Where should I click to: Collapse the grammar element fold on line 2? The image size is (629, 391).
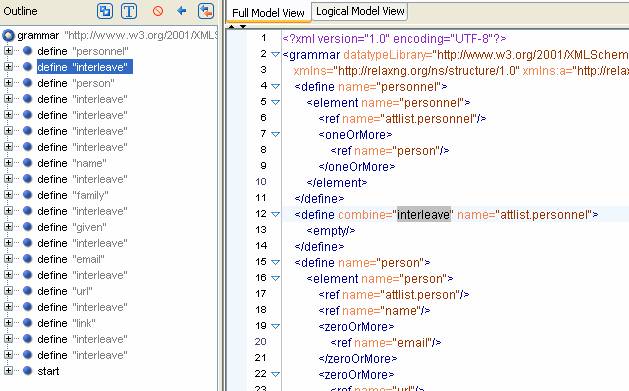pos(275,54)
